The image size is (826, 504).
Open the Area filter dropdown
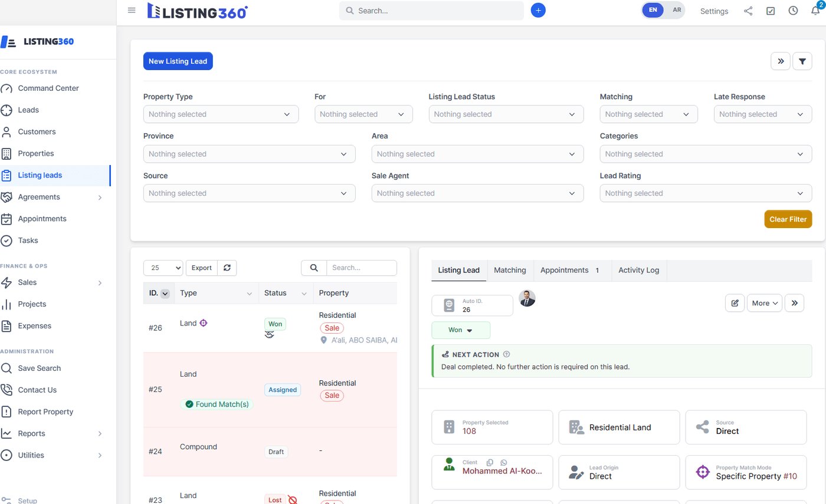tap(477, 154)
